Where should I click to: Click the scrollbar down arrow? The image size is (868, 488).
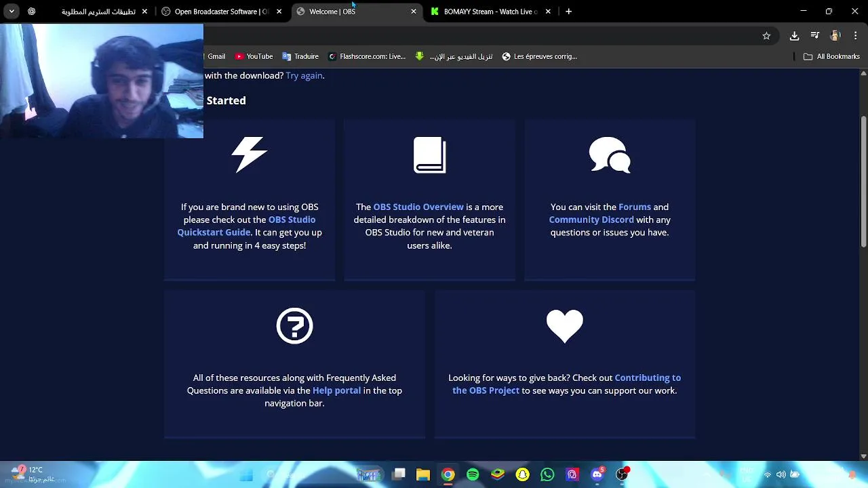click(x=863, y=456)
